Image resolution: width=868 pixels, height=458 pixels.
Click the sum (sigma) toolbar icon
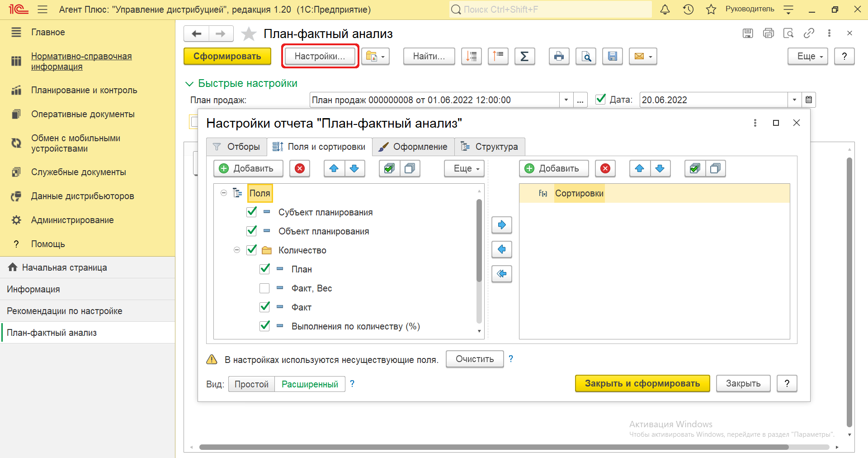(x=524, y=57)
